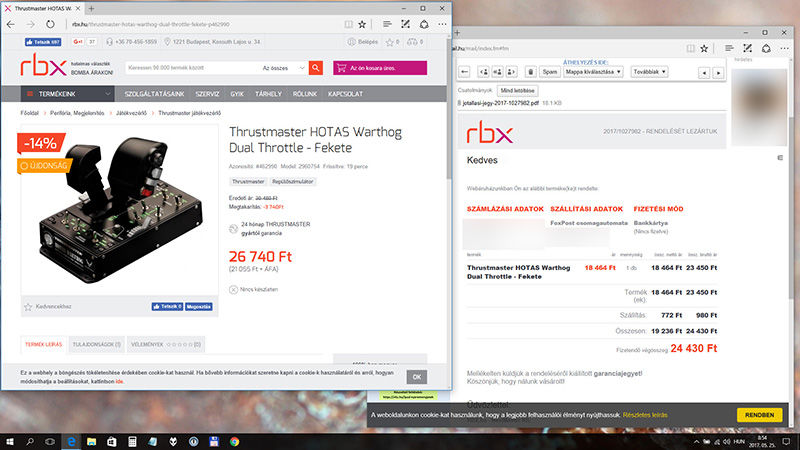The height and width of the screenshot is (450, 800).
Task: Refresh the rbx product page
Action: [x=50, y=24]
